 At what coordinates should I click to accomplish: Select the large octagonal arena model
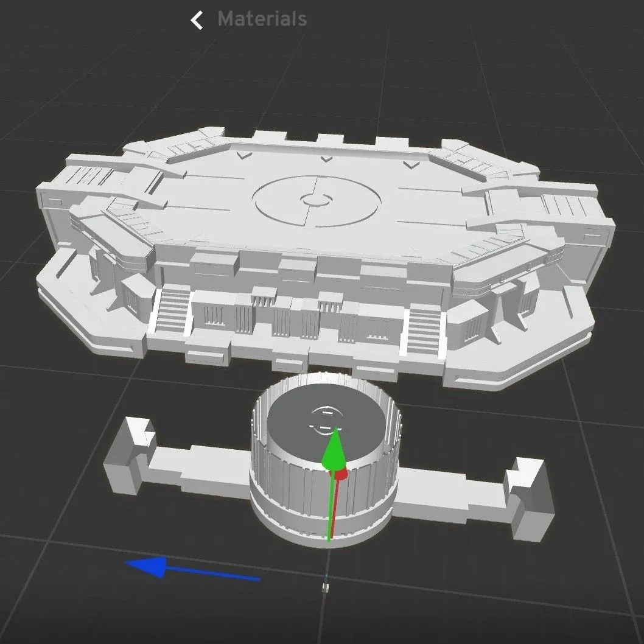pyautogui.click(x=324, y=254)
